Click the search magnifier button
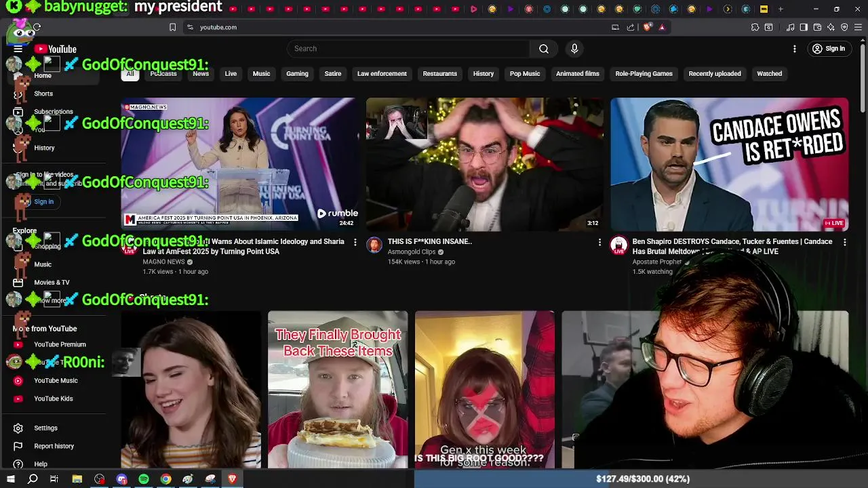 tap(544, 49)
